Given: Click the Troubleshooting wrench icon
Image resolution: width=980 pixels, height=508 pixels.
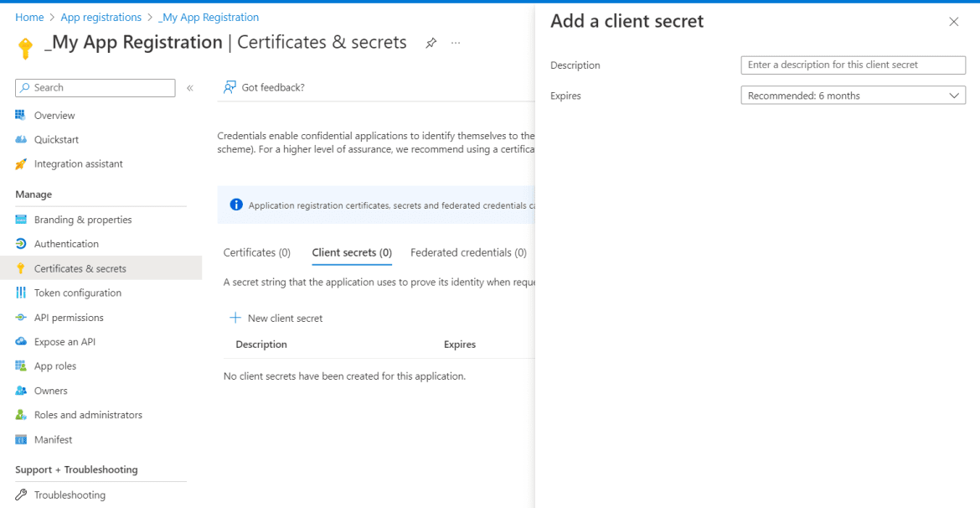Looking at the screenshot, I should 21,495.
